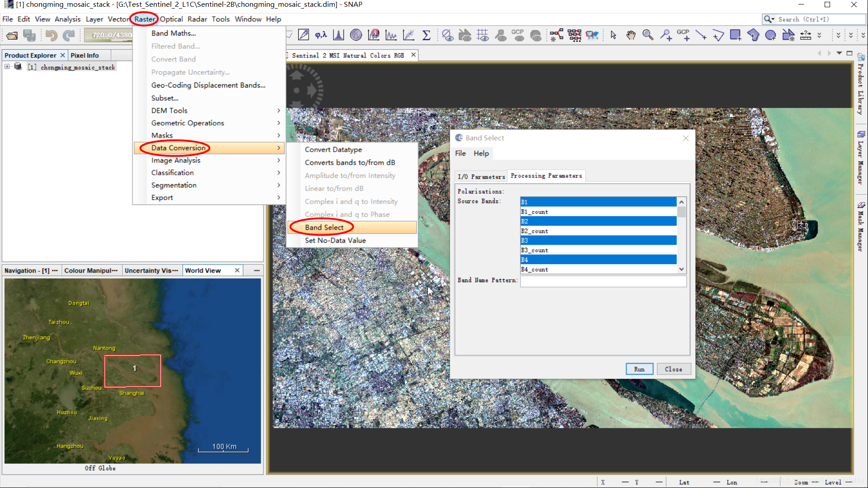Select the GCP placing tool
868x488 pixels.
[x=683, y=35]
